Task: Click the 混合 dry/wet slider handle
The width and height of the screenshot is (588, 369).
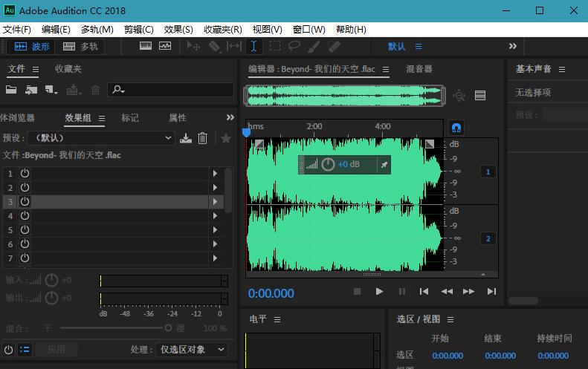Action: [x=169, y=328]
